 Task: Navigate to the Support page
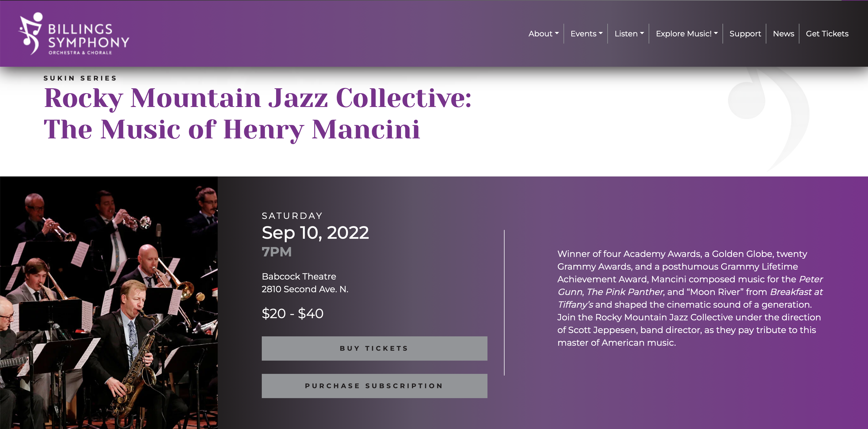tap(745, 33)
